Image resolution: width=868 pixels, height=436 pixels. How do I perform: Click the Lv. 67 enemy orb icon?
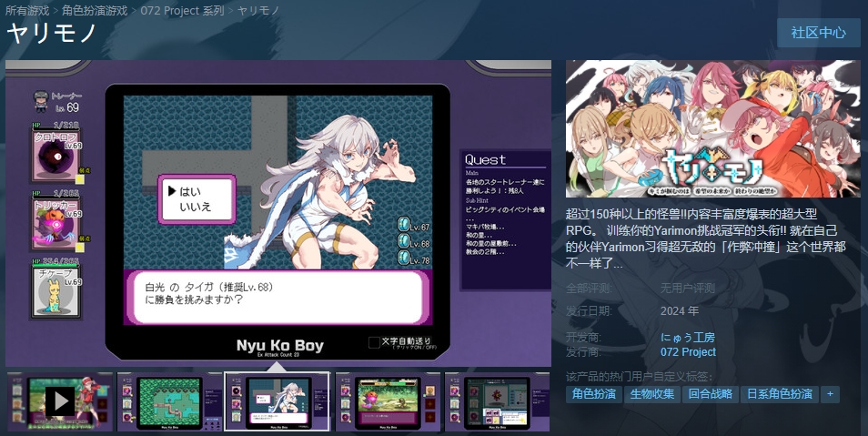404,226
